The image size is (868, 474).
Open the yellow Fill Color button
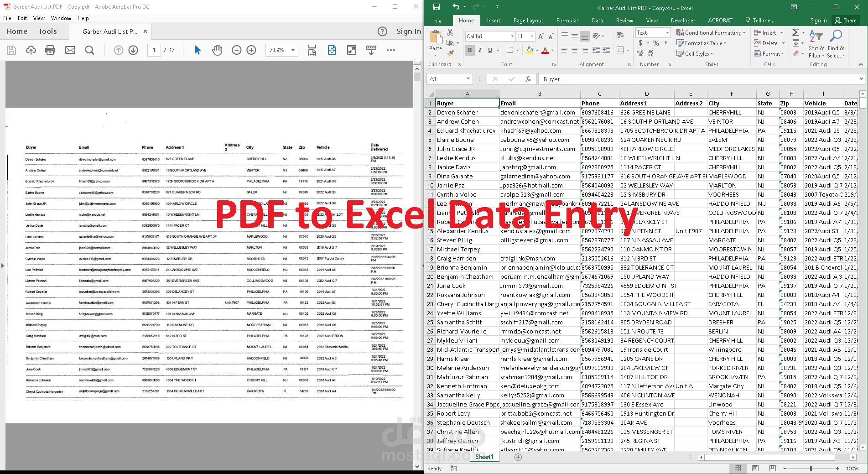pyautogui.click(x=530, y=50)
